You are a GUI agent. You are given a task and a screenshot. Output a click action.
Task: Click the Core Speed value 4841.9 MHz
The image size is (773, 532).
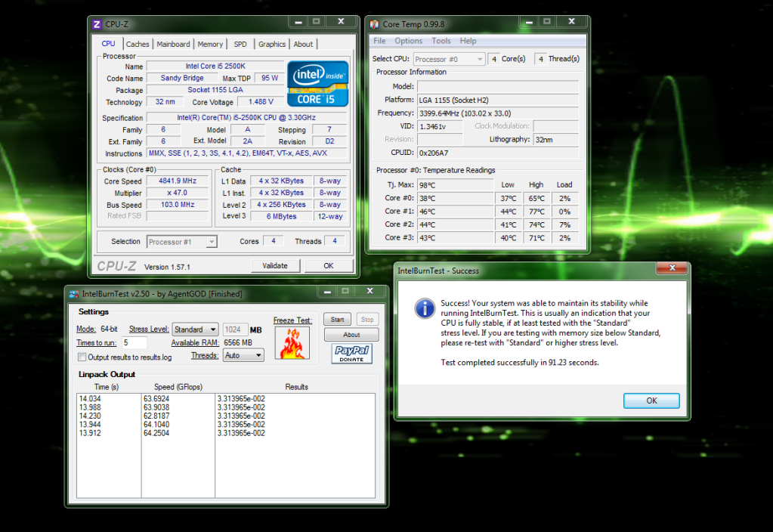coord(178,181)
